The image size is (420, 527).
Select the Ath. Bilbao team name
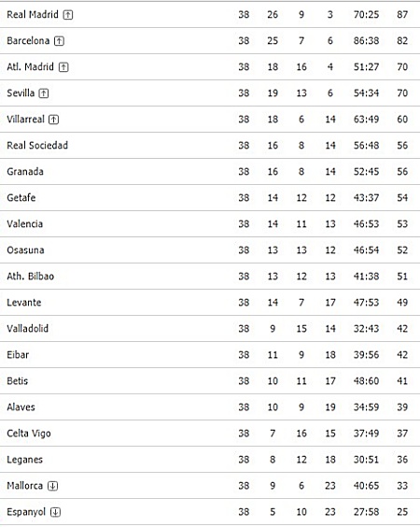click(x=31, y=277)
